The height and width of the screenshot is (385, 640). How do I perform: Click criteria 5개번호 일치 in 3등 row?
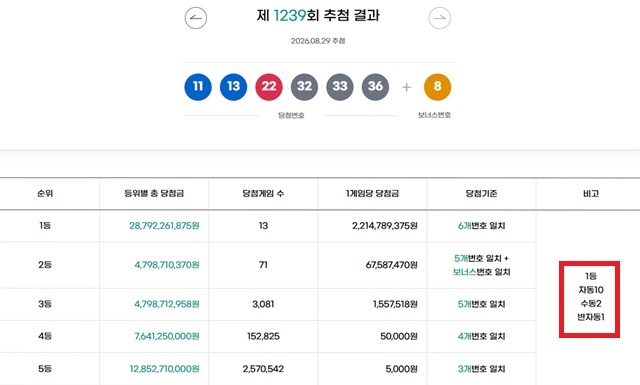pyautogui.click(x=482, y=304)
